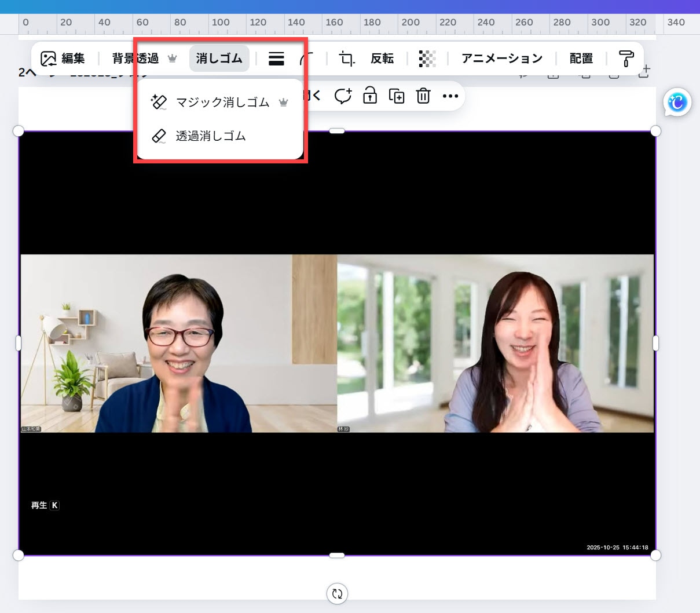This screenshot has height=613, width=700.
Task: Expand the three-dot more options menu
Action: 450,96
